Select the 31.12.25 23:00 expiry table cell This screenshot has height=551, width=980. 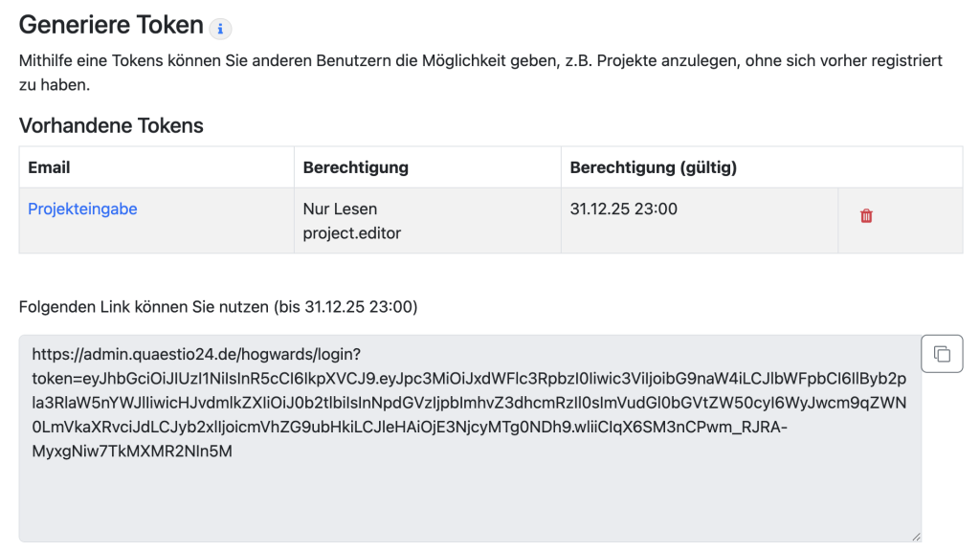coord(623,209)
